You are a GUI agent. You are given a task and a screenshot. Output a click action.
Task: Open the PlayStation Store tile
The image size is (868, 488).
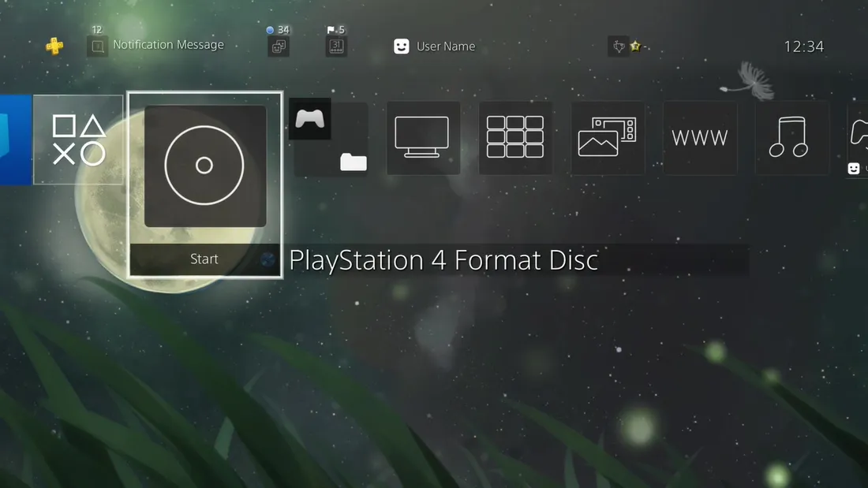click(16, 140)
